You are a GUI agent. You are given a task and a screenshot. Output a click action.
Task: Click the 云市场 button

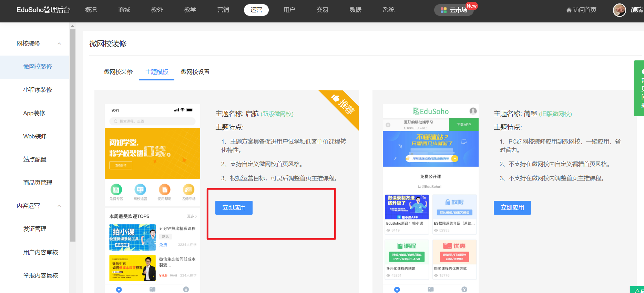tap(454, 10)
